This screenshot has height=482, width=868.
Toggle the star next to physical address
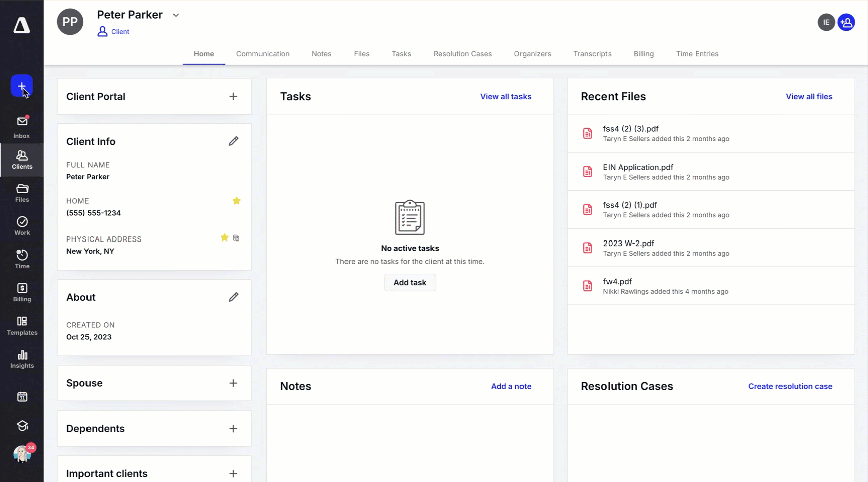coord(224,238)
